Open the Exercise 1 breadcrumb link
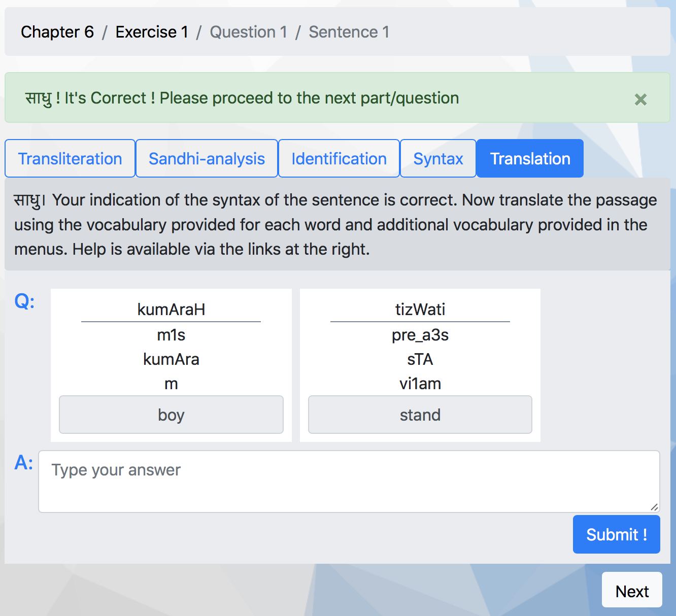This screenshot has height=616, width=676. pos(152,32)
